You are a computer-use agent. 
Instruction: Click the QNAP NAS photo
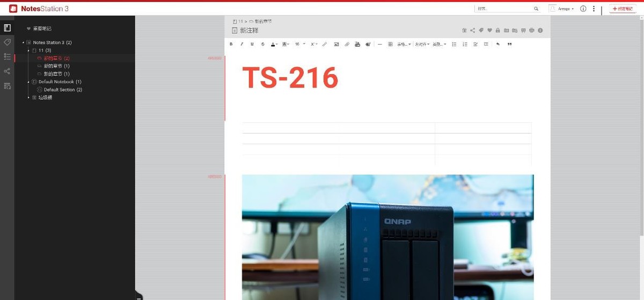pos(387,237)
